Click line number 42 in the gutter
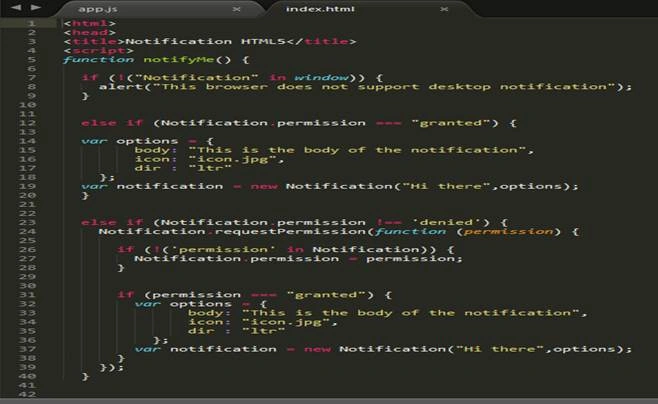658x404 pixels. pos(28,394)
